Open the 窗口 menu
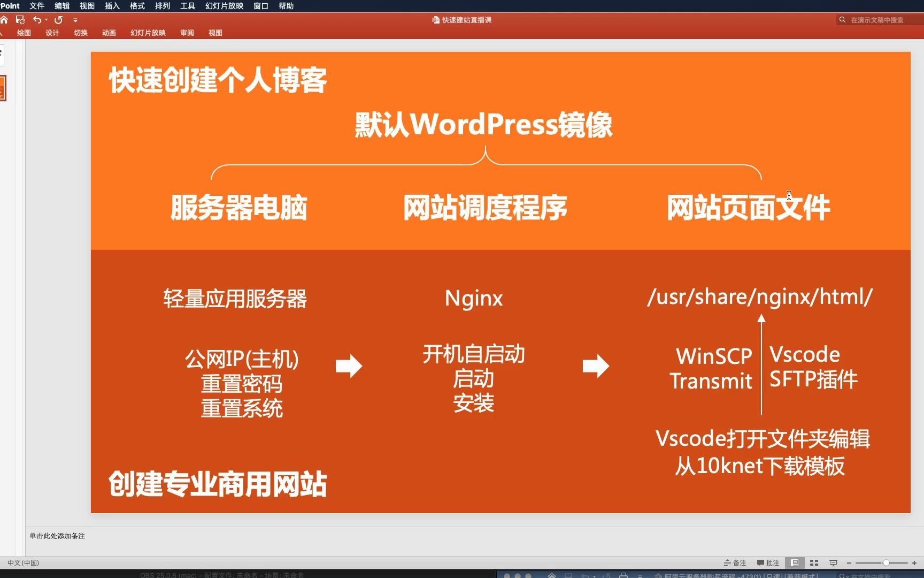This screenshot has height=578, width=924. tap(261, 6)
